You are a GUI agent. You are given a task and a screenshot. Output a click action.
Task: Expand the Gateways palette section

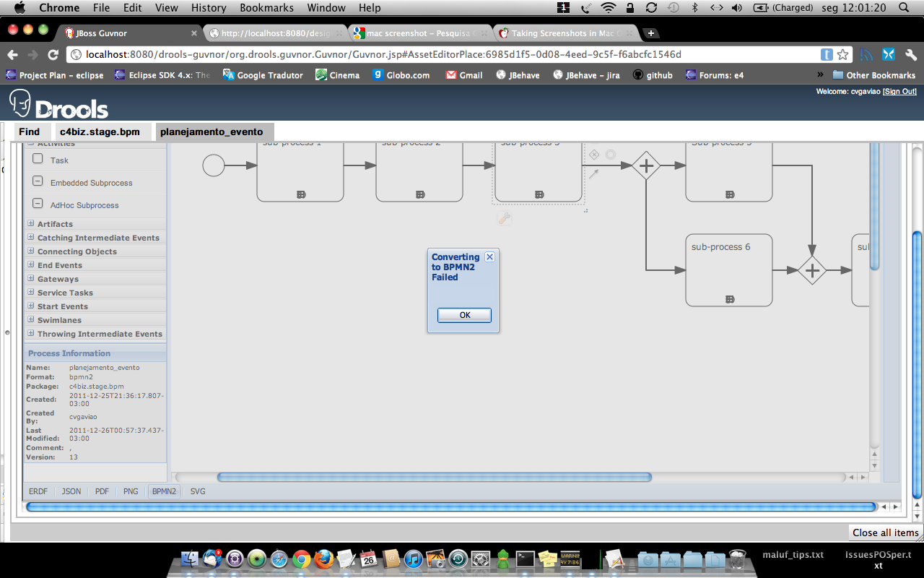(x=31, y=279)
